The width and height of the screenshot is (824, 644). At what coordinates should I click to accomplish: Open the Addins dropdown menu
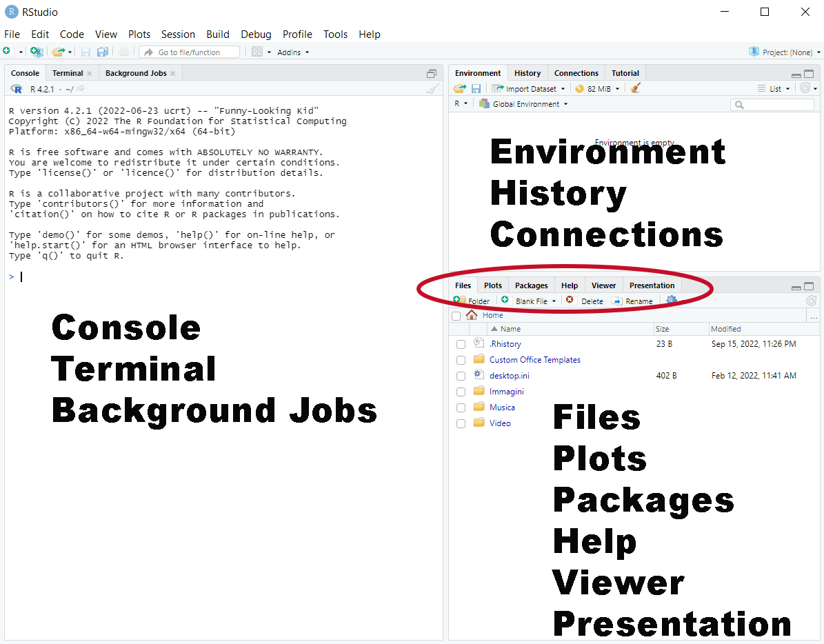tap(293, 52)
